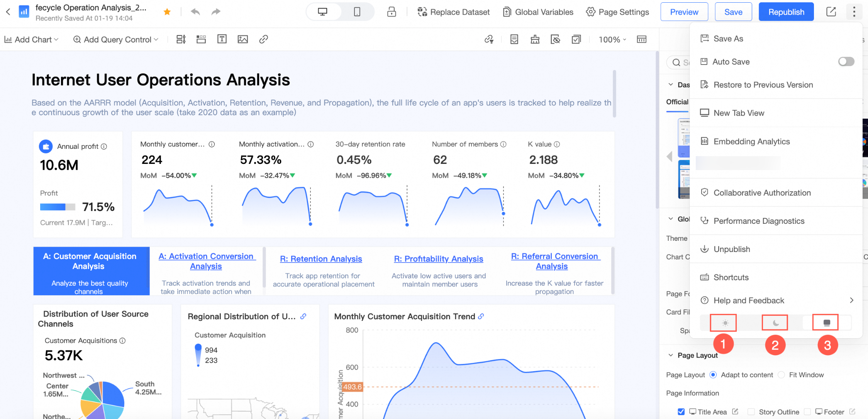
Task: Uncheck the Title Area checkbox
Action: click(681, 412)
